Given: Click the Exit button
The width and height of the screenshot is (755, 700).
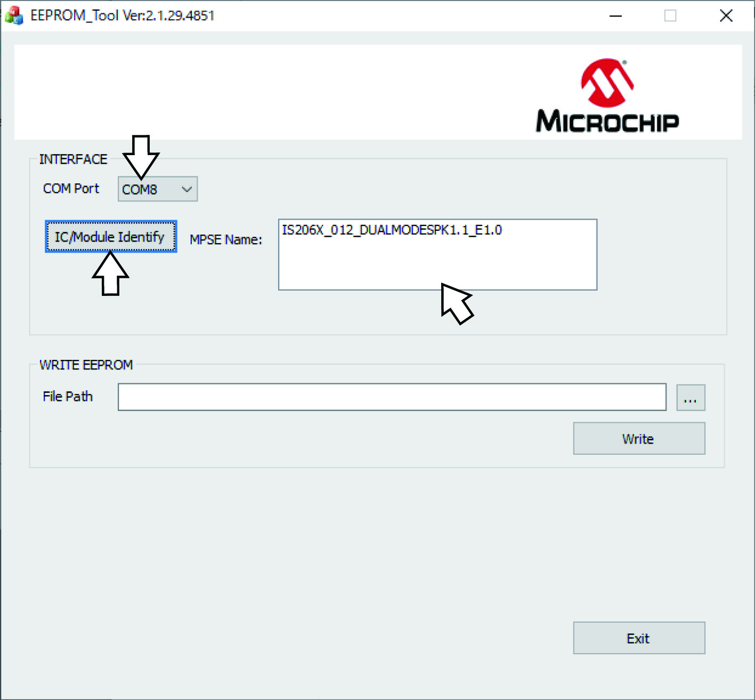Looking at the screenshot, I should click(639, 638).
